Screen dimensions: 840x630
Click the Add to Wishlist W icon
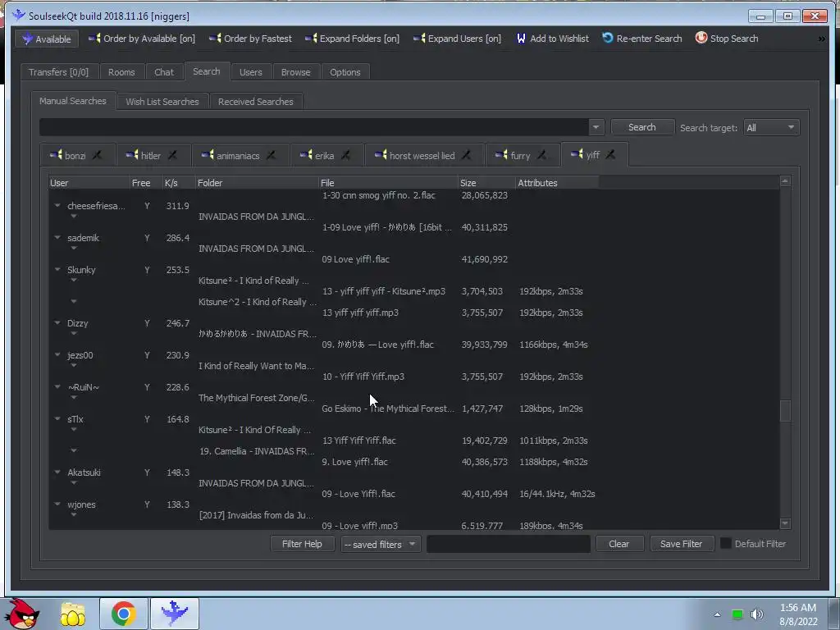pos(521,39)
